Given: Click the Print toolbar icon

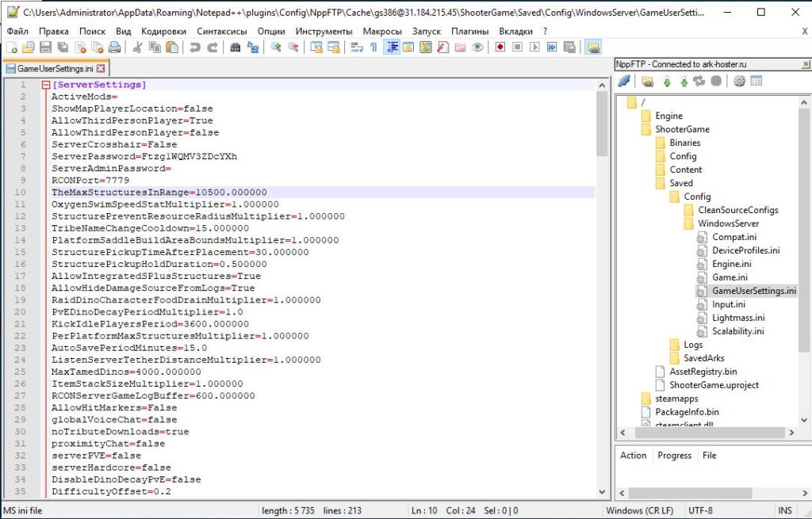Looking at the screenshot, I should 114,48.
